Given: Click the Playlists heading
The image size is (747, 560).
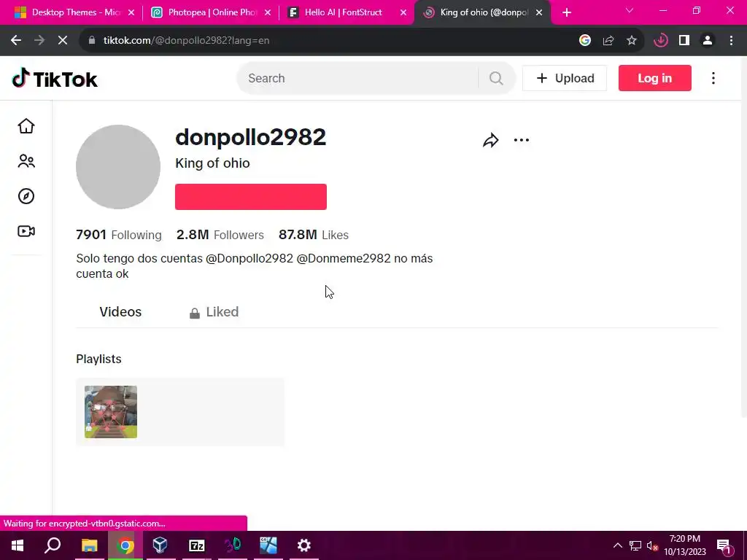Looking at the screenshot, I should pyautogui.click(x=98, y=359).
